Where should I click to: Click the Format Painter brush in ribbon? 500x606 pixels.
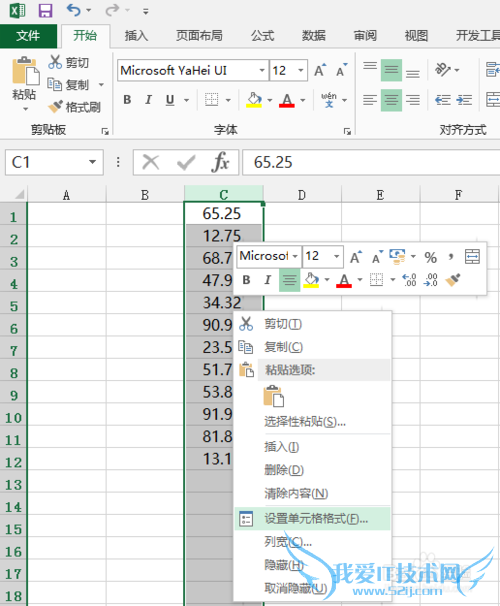coord(55,106)
